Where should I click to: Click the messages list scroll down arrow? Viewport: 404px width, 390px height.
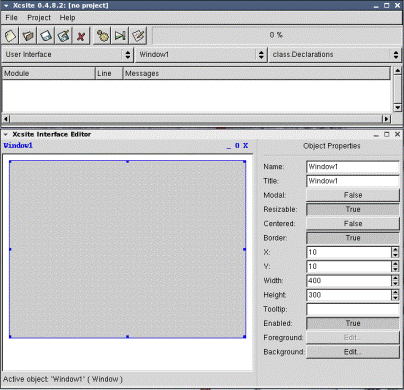[397, 107]
